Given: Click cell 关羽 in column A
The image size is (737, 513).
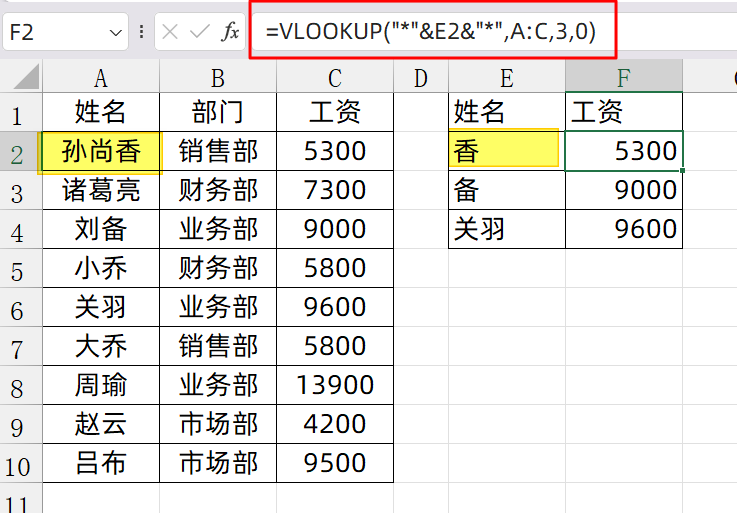Looking at the screenshot, I should pos(101,308).
